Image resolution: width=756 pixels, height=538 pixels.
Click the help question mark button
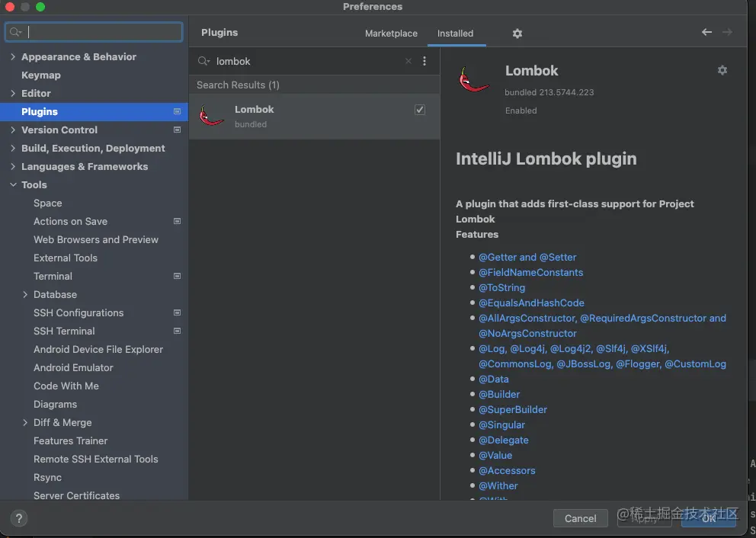tap(20, 518)
